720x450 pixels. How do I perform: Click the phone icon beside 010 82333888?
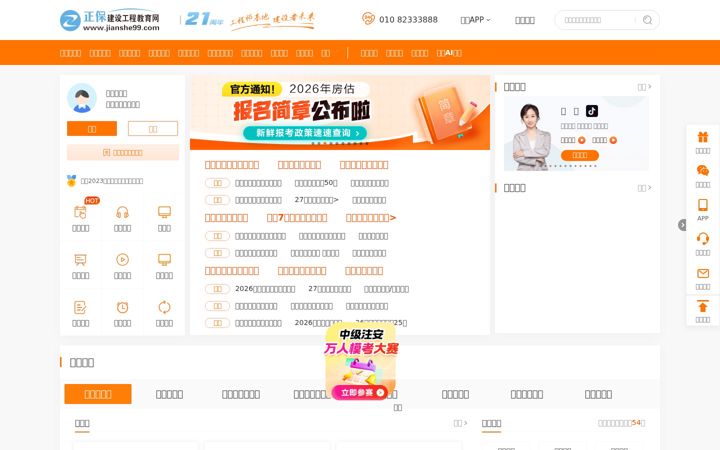click(368, 18)
